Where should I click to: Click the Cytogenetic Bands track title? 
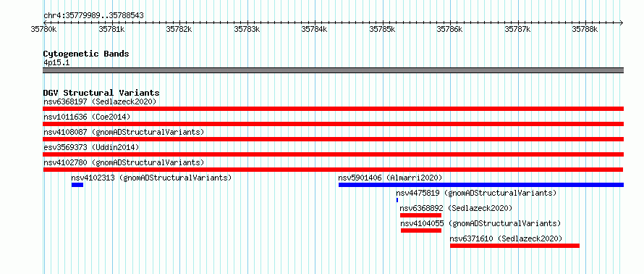pos(86,54)
